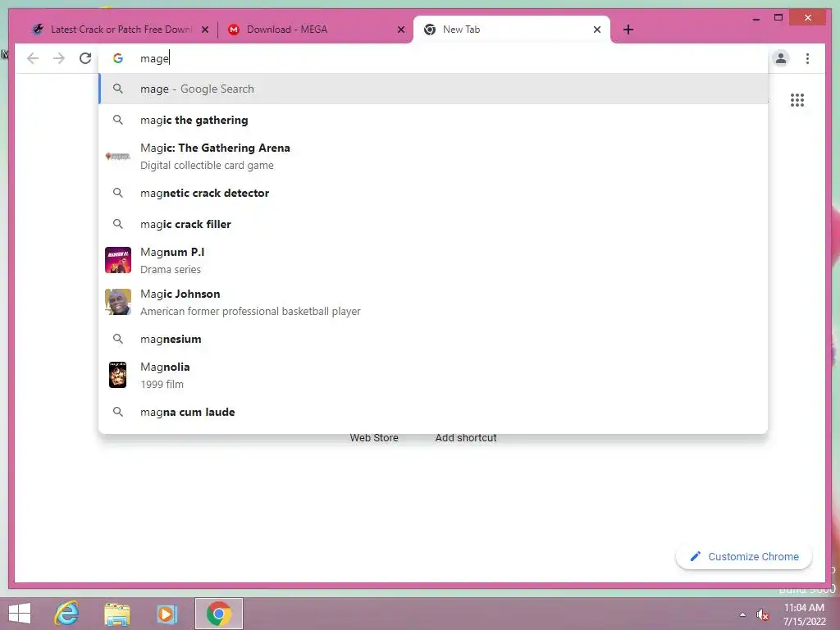Viewport: 840px width, 630px height.
Task: Choose 'magic the gathering' suggestion
Action: coord(433,120)
